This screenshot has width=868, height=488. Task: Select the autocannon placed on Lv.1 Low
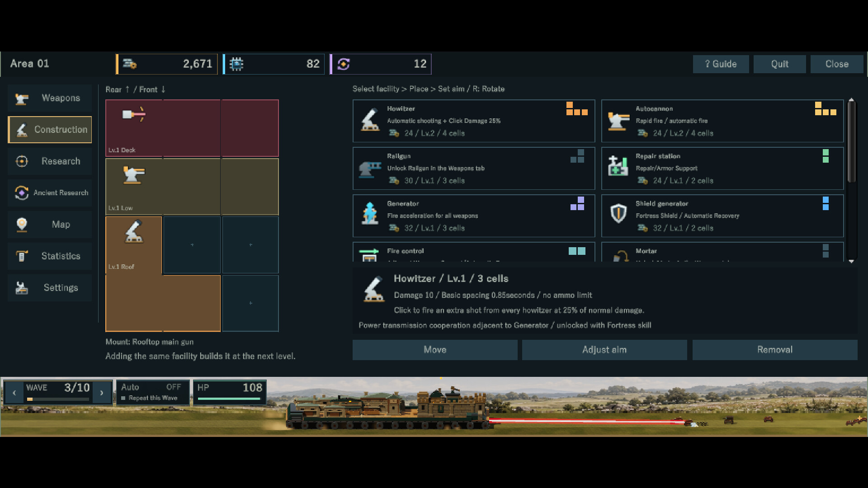pyautogui.click(x=134, y=175)
